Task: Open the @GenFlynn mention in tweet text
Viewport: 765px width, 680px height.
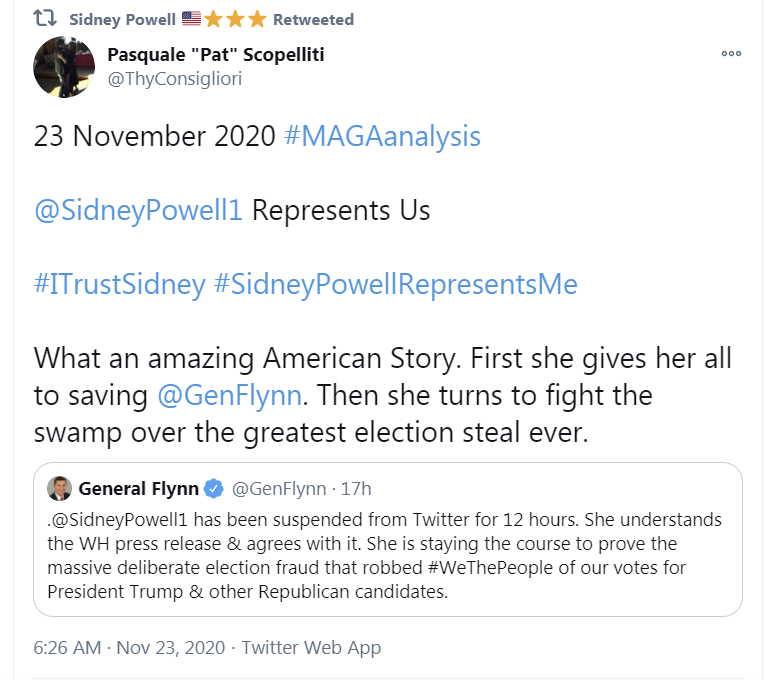Action: (229, 395)
